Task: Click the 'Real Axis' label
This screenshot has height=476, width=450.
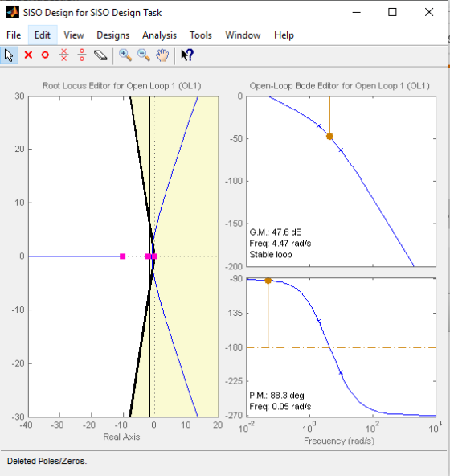Action: (121, 437)
